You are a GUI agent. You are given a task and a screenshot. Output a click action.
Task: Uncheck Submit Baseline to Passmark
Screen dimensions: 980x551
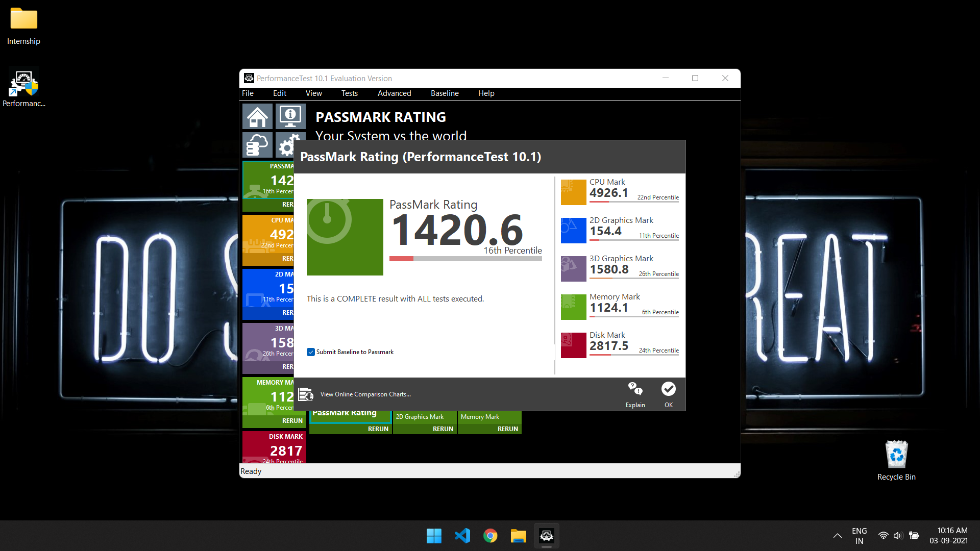coord(311,352)
